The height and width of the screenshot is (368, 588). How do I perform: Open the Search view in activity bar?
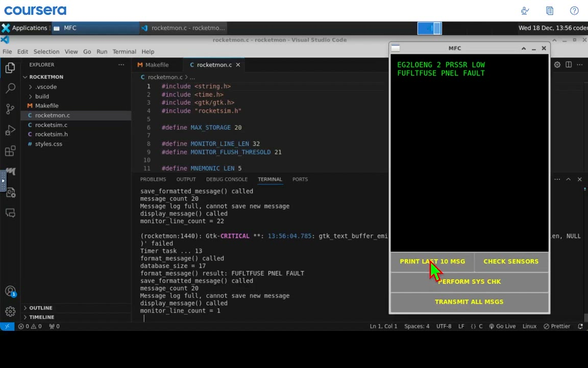10,88
